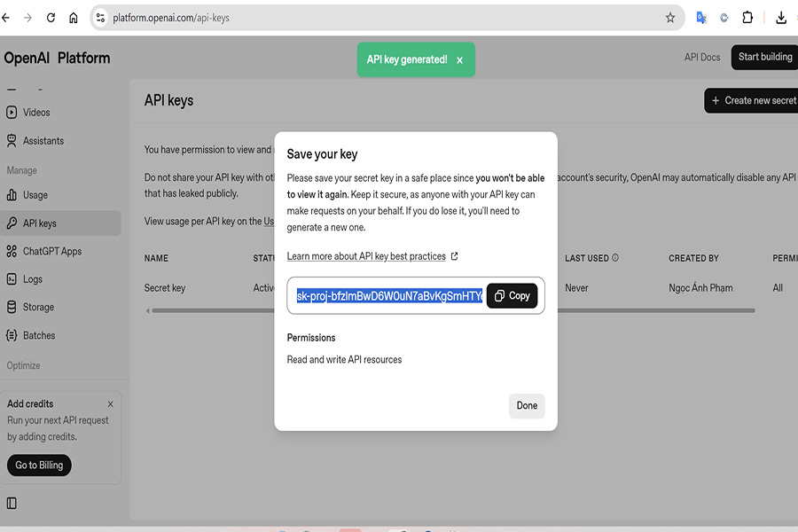Open Videos in the sidebar
The image size is (798, 532).
click(36, 113)
